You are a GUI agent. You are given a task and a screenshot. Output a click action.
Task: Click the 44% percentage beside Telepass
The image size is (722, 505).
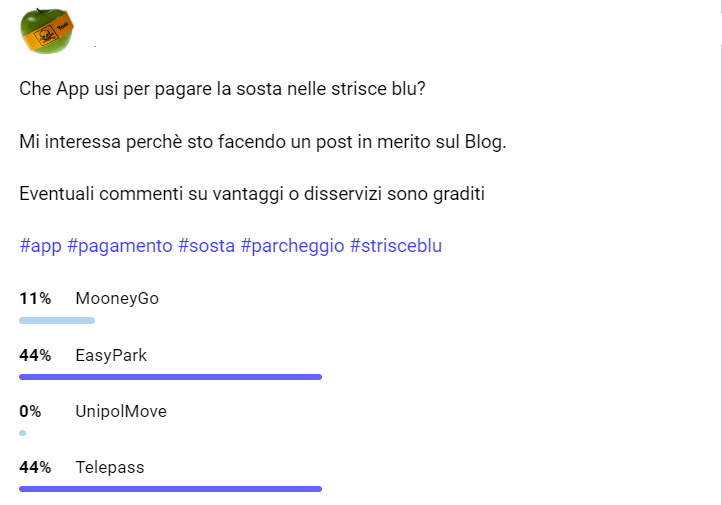35,467
